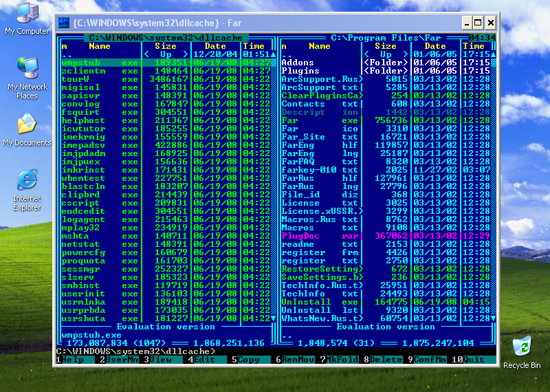
Task: Open the My Documents desktop icon
Action: click(27, 130)
